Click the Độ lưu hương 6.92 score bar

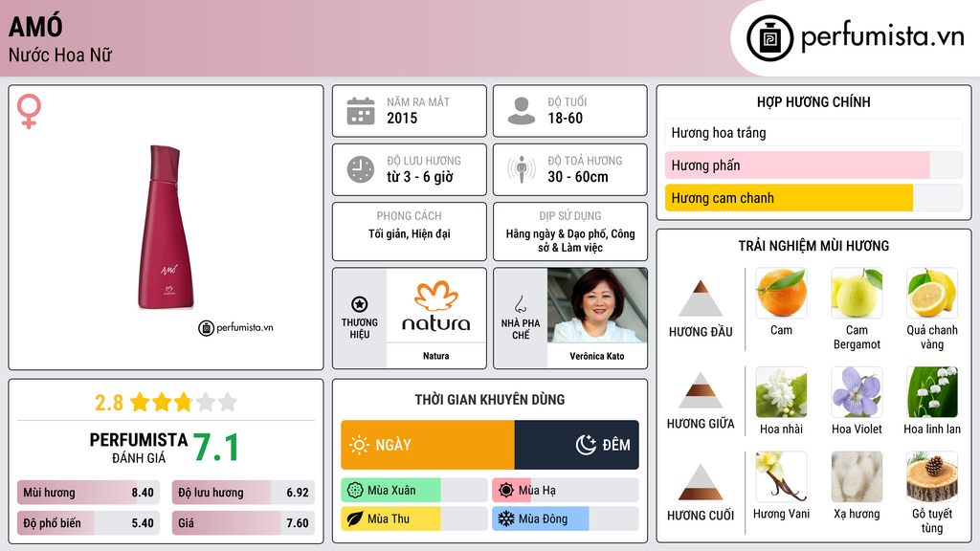[243, 493]
